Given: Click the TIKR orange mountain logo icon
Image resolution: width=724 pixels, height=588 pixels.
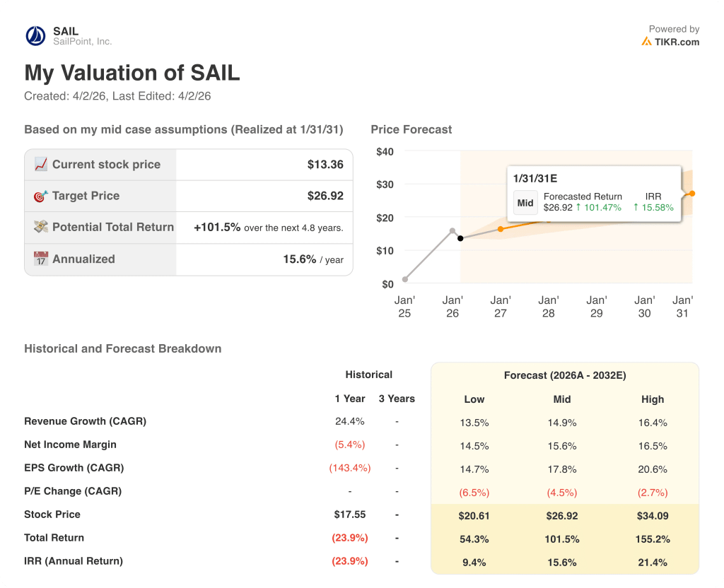Looking at the screenshot, I should [648, 42].
